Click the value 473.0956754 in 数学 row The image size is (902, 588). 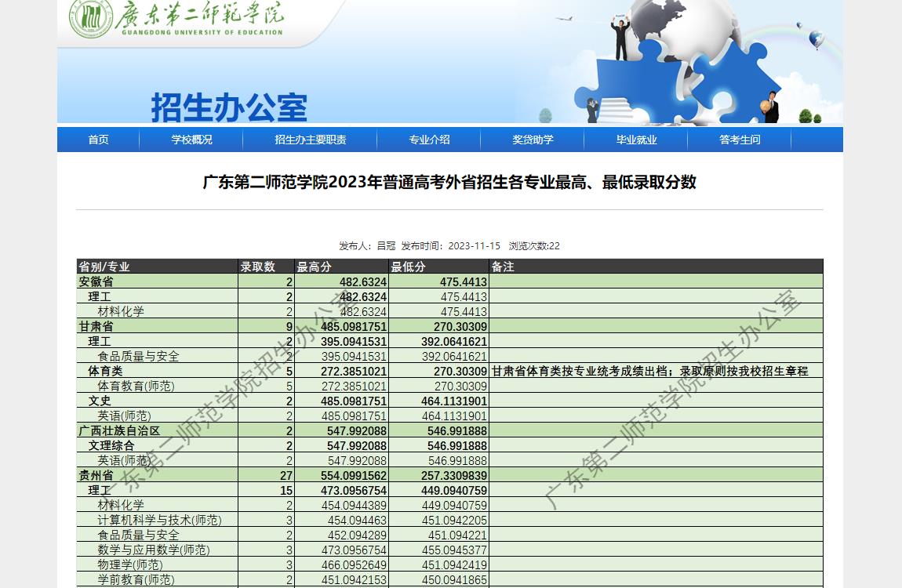click(354, 550)
